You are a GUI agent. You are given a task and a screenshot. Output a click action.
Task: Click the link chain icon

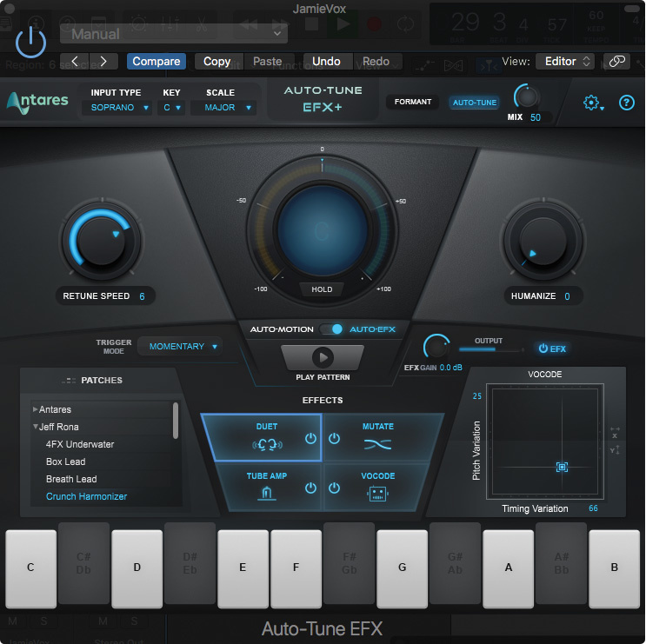click(x=616, y=61)
